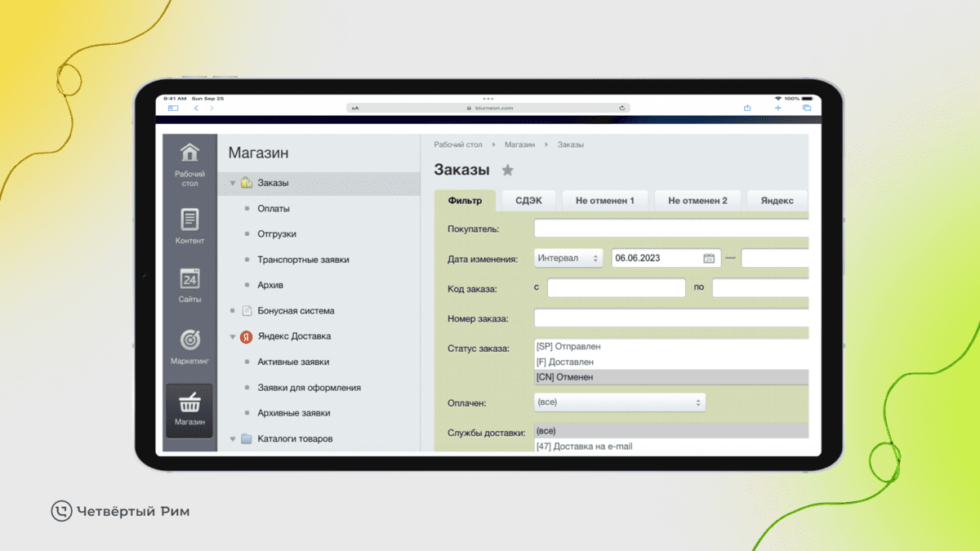Open the Сайты section in sidebar

click(189, 285)
